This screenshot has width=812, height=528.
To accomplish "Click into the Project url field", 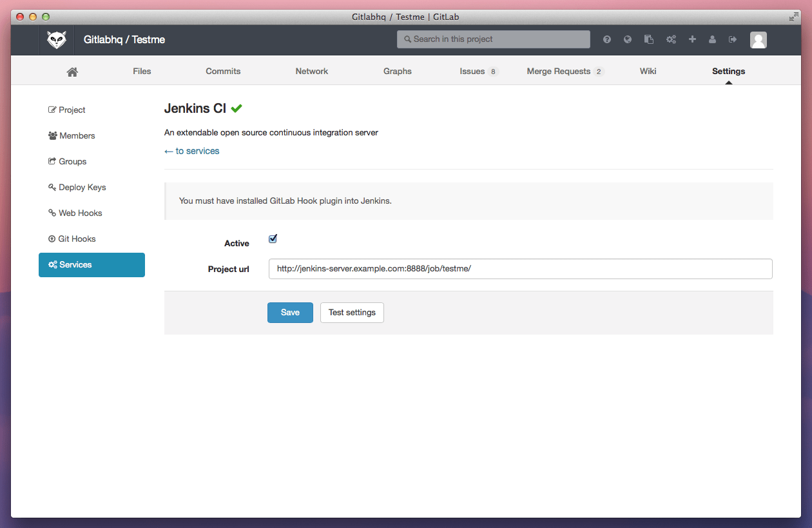I will [520, 269].
